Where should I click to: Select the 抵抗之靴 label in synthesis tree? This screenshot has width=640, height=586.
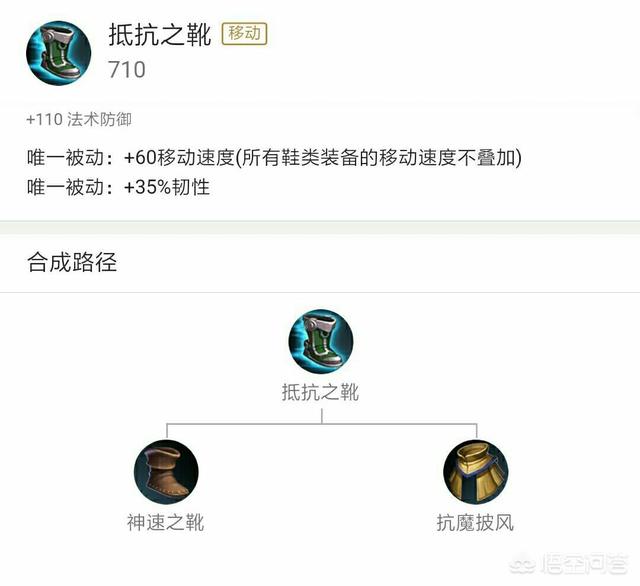click(x=320, y=392)
